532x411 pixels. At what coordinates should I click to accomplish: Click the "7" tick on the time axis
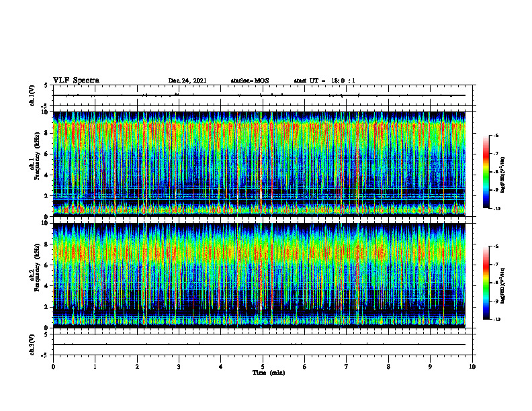pyautogui.click(x=347, y=367)
